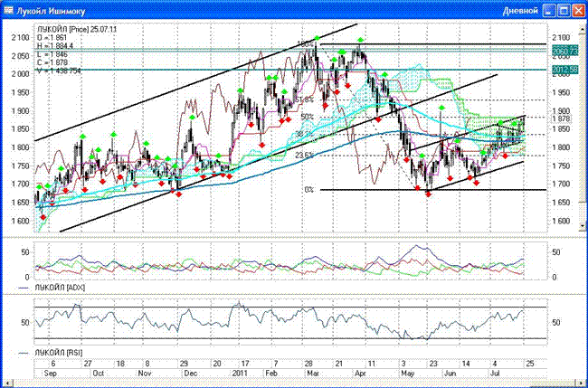Click the chart window icon in title bar
Image resolution: width=588 pixels, height=388 pixels.
point(8,11)
